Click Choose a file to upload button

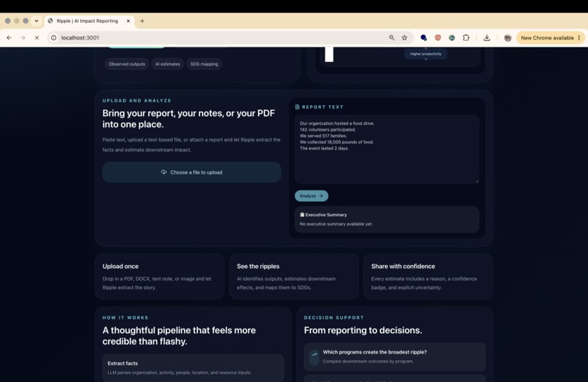click(x=192, y=172)
